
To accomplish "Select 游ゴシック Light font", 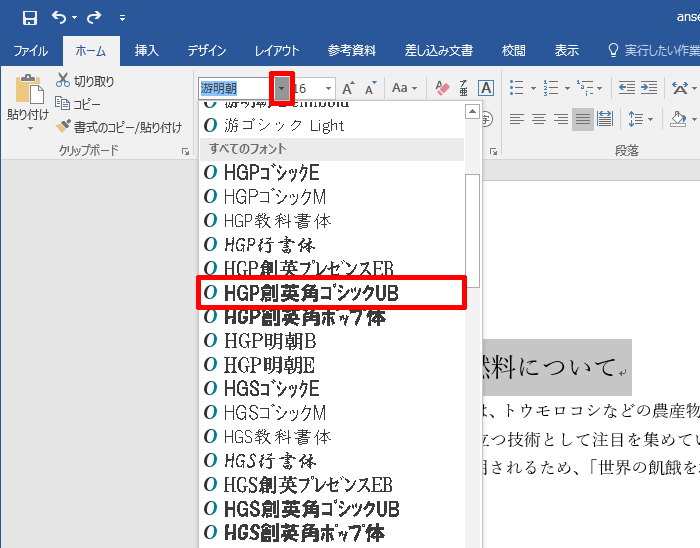I will point(332,126).
